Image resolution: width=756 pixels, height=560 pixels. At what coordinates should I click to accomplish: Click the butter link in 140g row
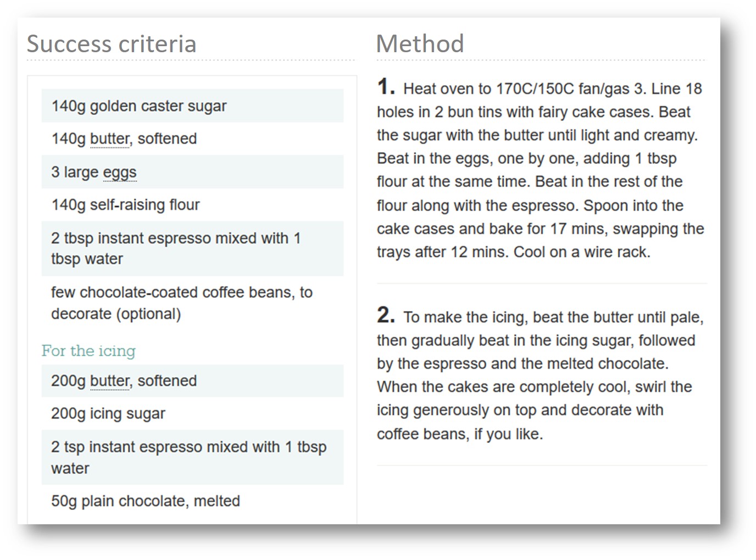(110, 139)
